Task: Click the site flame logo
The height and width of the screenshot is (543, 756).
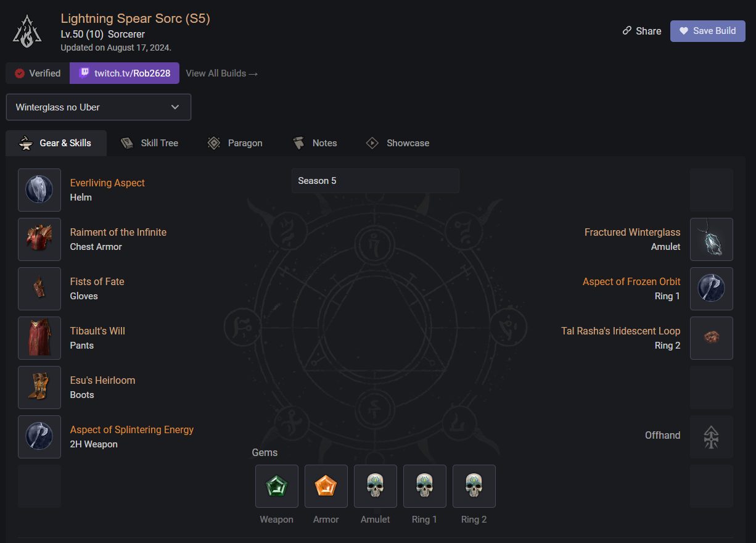Action: [x=27, y=31]
